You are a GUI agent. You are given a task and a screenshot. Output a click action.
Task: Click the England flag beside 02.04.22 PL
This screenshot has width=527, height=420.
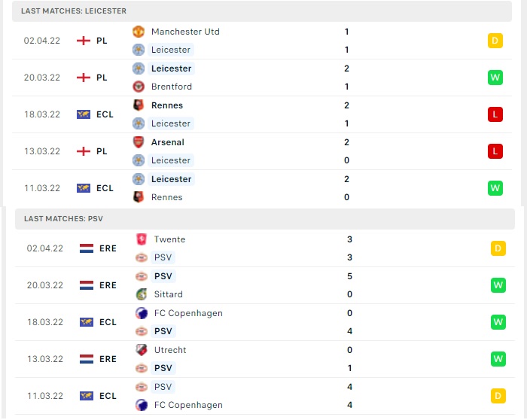click(x=84, y=41)
